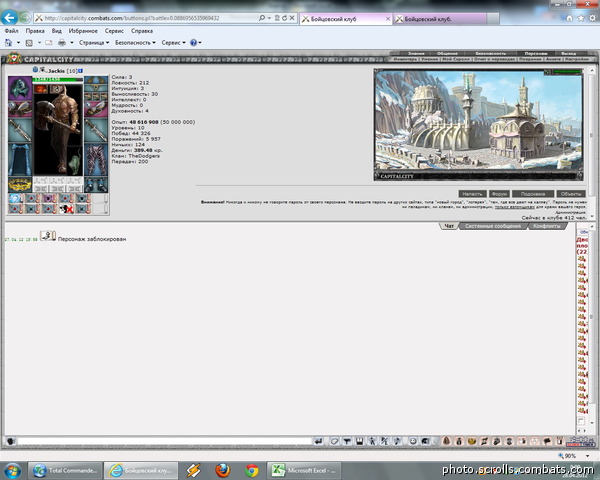Open Total Commander from the taskbar
600x480 pixels.
[65, 470]
